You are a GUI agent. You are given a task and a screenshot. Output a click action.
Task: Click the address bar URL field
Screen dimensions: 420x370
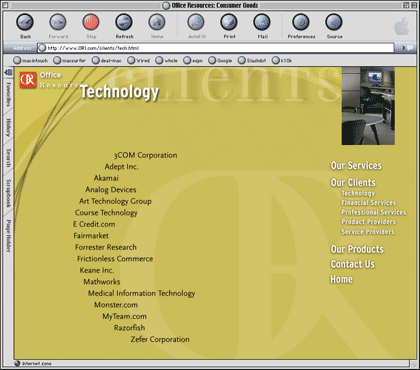(x=216, y=48)
